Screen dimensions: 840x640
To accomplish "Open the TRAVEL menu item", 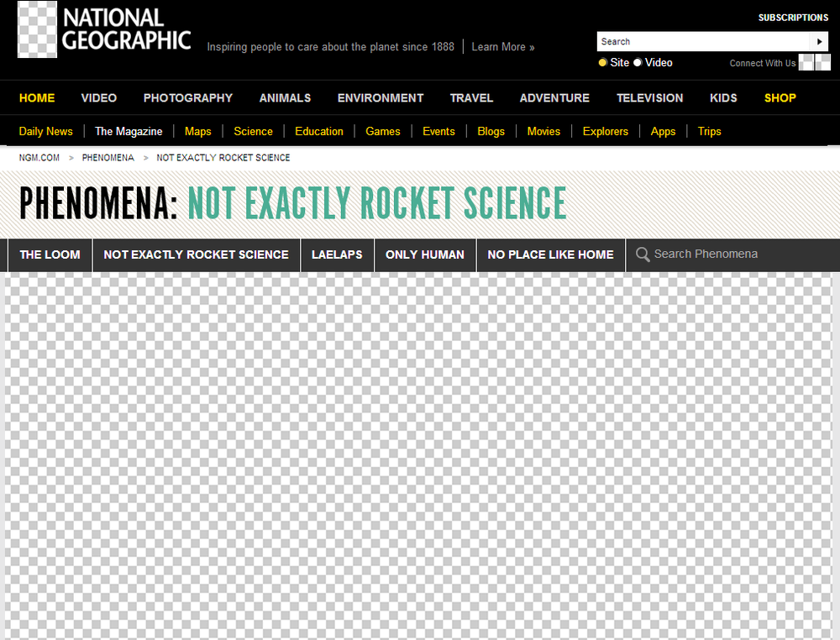I will pyautogui.click(x=471, y=98).
